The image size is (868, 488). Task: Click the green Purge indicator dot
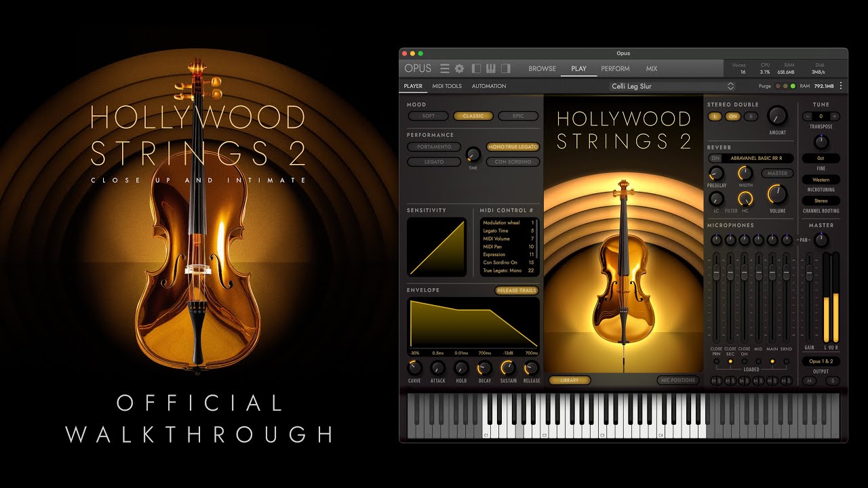[x=792, y=86]
